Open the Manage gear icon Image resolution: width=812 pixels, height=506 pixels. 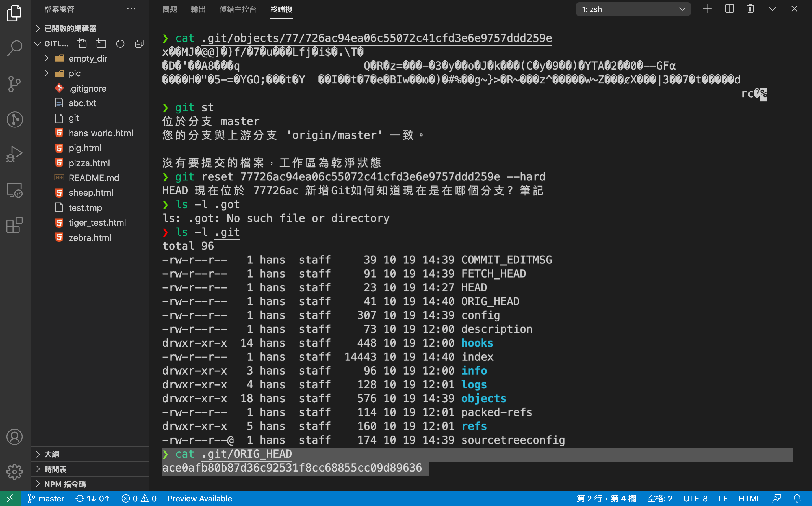pos(14,472)
